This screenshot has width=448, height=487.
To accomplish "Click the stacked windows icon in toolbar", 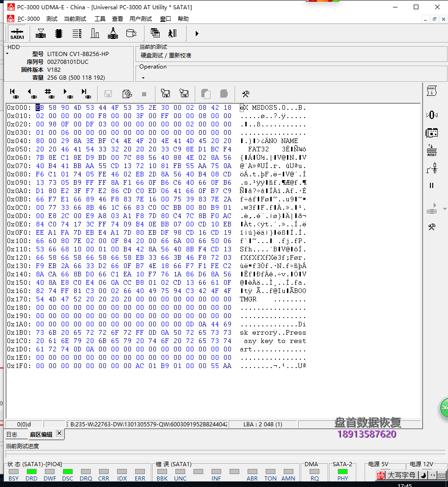I will point(155,33).
